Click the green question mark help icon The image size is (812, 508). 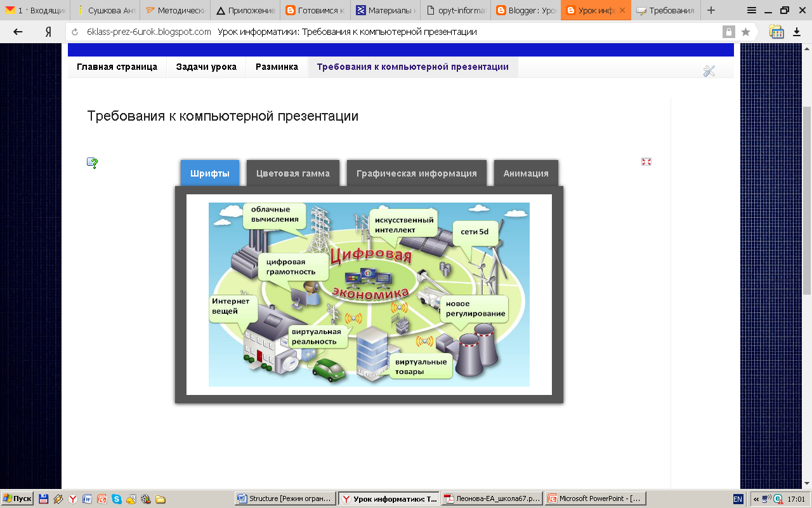click(x=93, y=163)
